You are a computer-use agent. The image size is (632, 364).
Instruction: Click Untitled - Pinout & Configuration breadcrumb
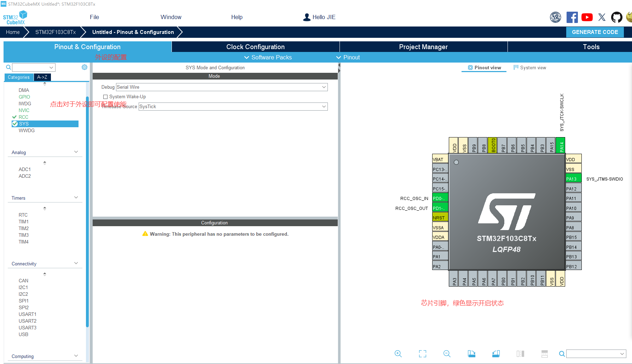(133, 32)
